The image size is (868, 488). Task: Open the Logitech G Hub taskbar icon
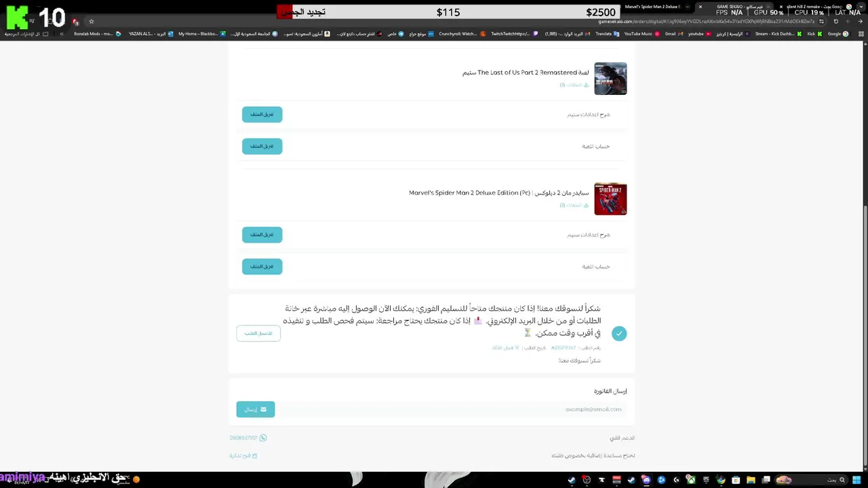point(676,480)
